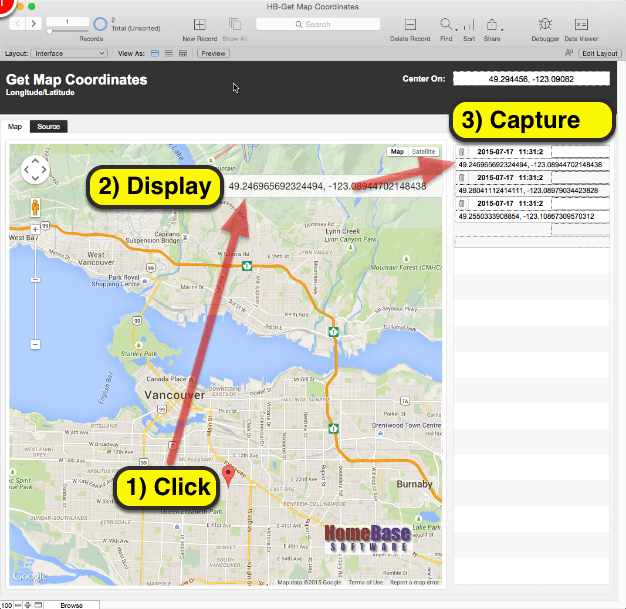
Task: Click trash icon on first captured coordinate
Action: pos(461,151)
